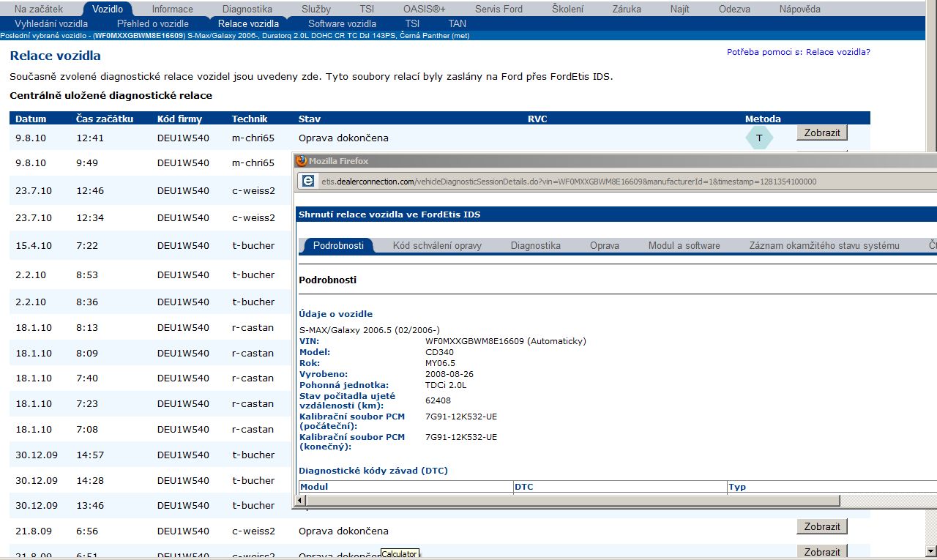This screenshot has width=937, height=560.
Task: Click the site identity icon in address bar
Action: pos(309,182)
